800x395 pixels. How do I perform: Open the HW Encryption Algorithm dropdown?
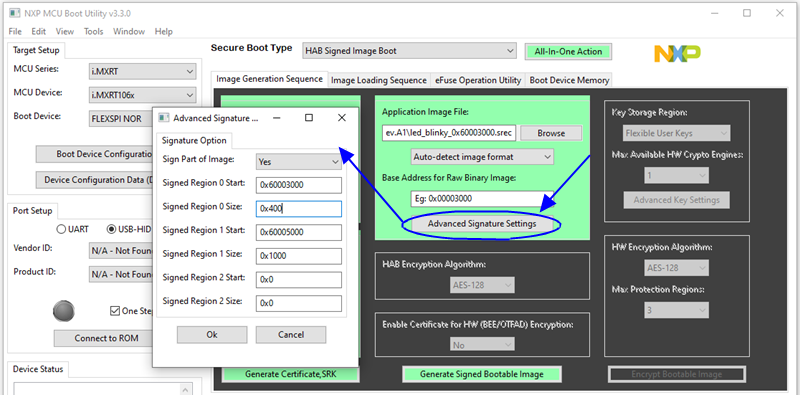[677, 267]
